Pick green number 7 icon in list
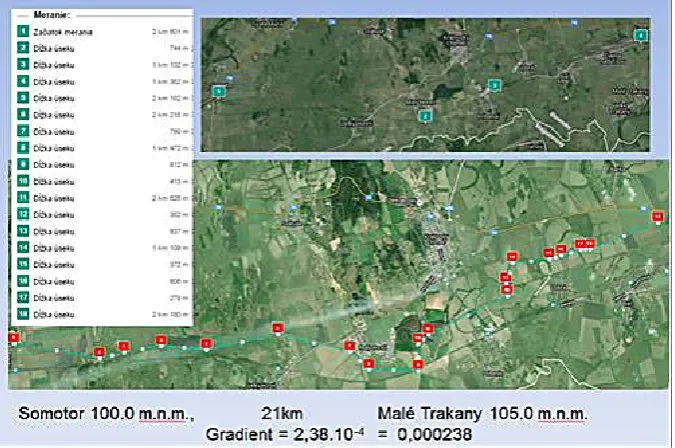 (23, 131)
